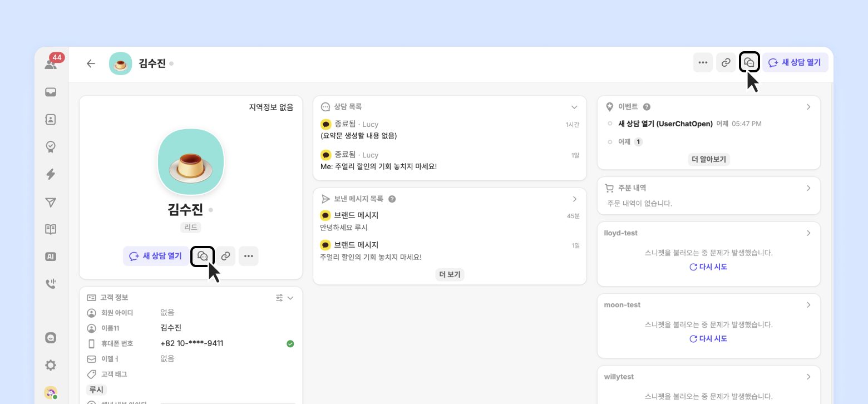Image resolution: width=868 pixels, height=404 pixels.
Task: Collapse the 상담 목록 panel
Action: [x=575, y=107]
